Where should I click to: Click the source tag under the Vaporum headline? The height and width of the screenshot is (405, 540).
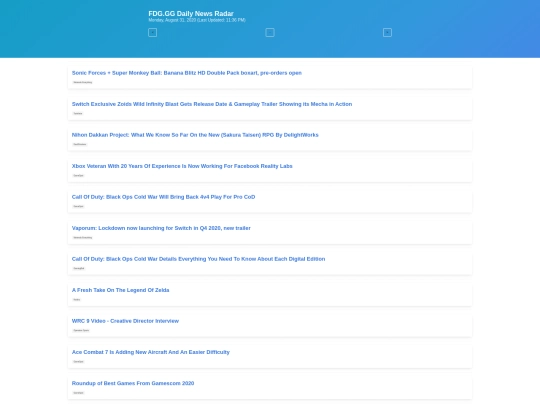point(83,237)
